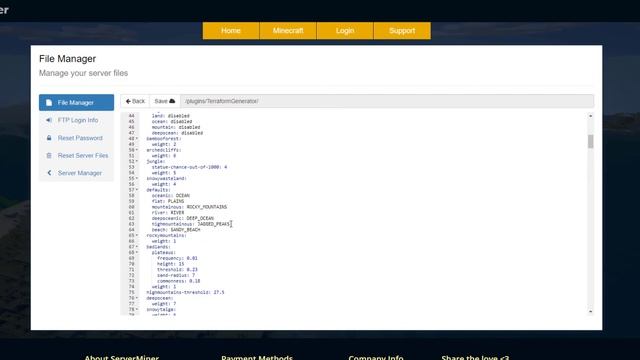Open the Minecraft navigation tab
Viewport: 640px width, 360px height.
[x=288, y=31]
